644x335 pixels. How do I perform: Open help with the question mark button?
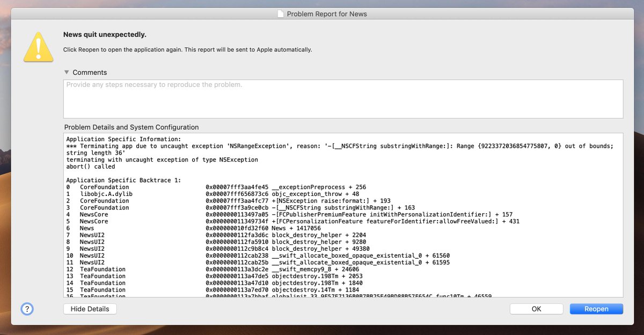coord(27,309)
